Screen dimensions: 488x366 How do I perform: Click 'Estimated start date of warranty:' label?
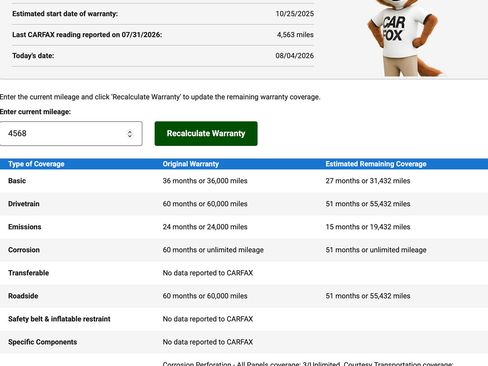(65, 14)
